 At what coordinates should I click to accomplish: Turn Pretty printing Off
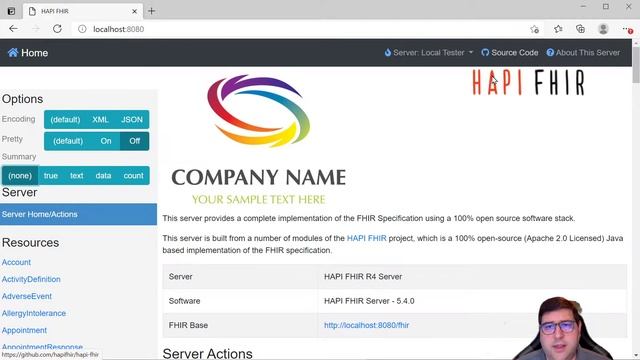tap(135, 141)
